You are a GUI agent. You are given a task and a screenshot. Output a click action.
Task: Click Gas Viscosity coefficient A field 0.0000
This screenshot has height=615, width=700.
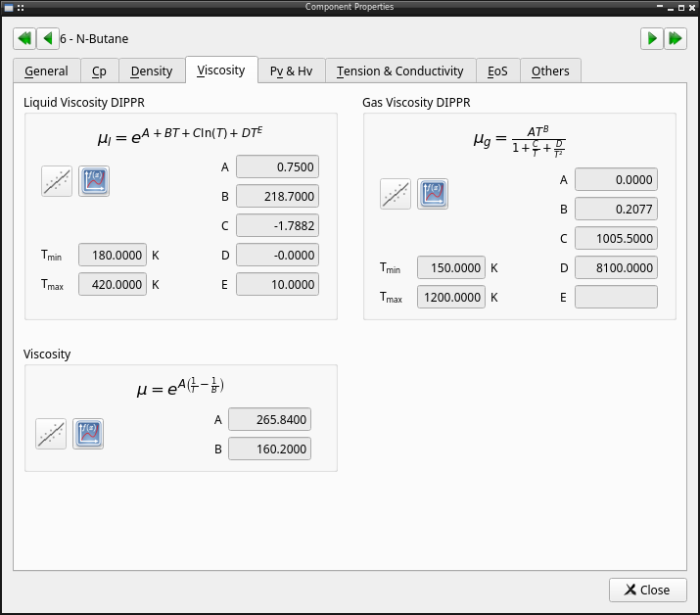(x=616, y=179)
